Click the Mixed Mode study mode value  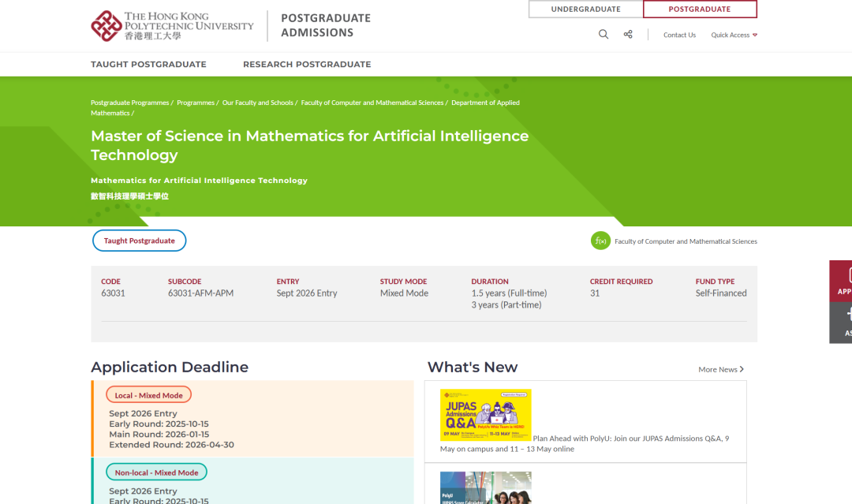pyautogui.click(x=404, y=293)
